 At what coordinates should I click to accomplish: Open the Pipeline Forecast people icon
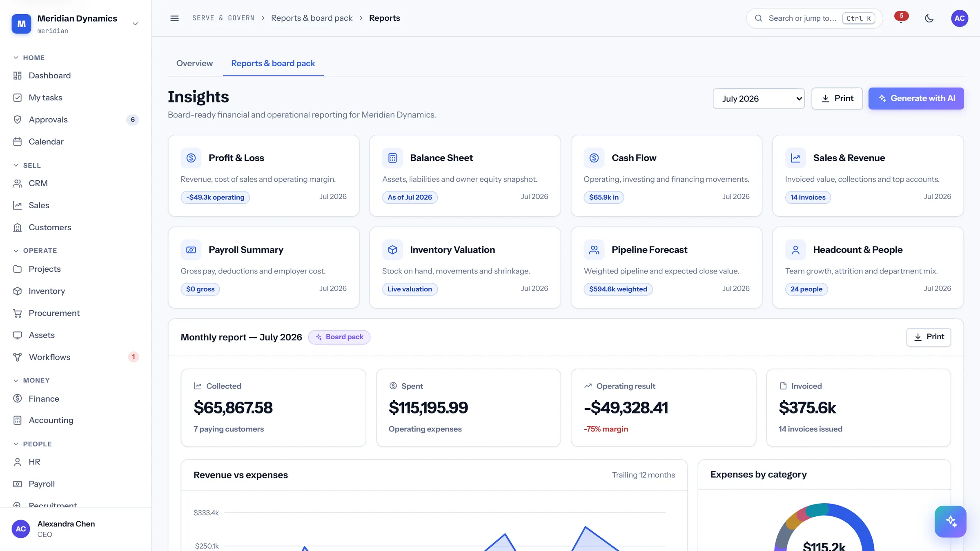point(594,250)
